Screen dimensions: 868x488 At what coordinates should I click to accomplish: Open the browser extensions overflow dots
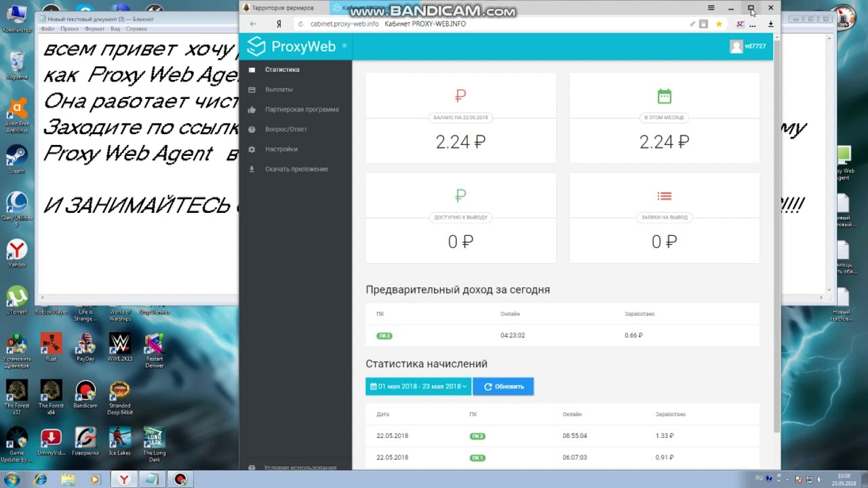click(x=753, y=24)
